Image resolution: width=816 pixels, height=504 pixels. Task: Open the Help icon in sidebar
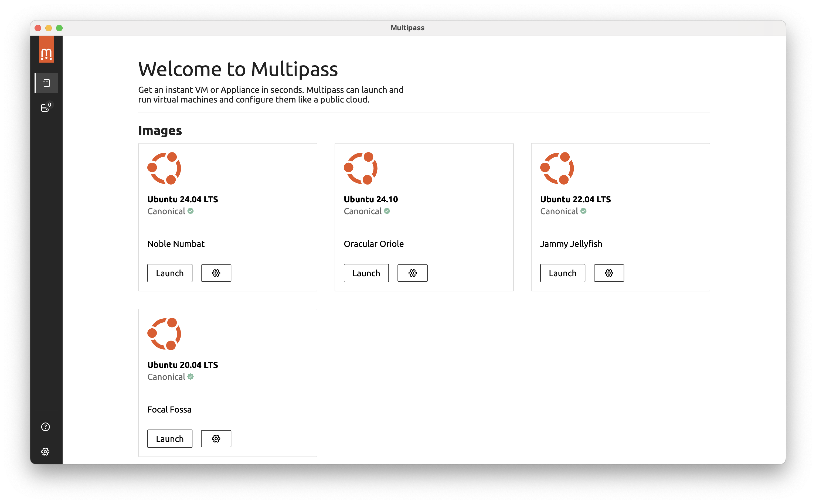click(46, 427)
